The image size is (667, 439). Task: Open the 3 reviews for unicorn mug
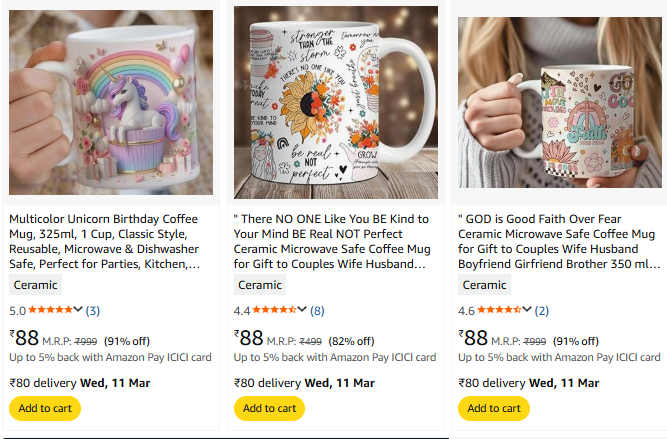(93, 311)
